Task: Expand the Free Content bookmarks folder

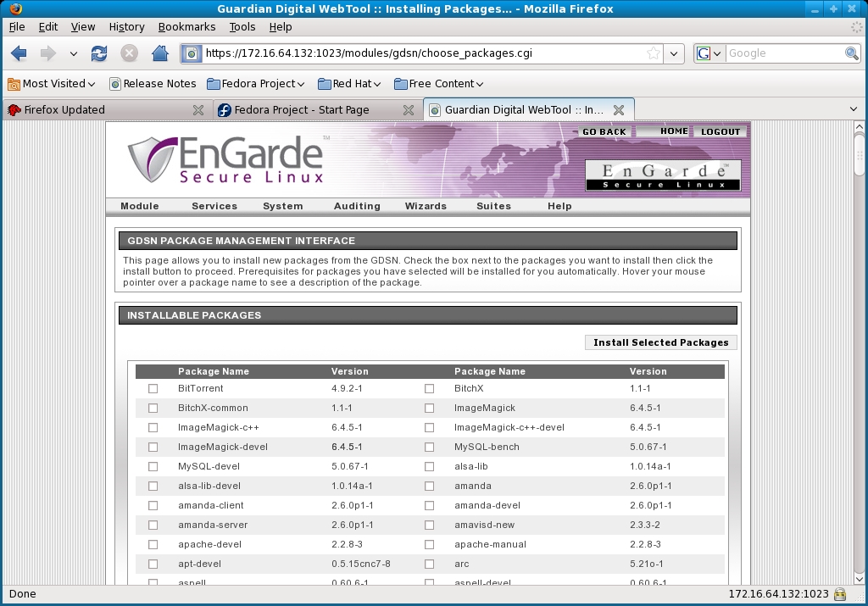Action: pyautogui.click(x=438, y=84)
